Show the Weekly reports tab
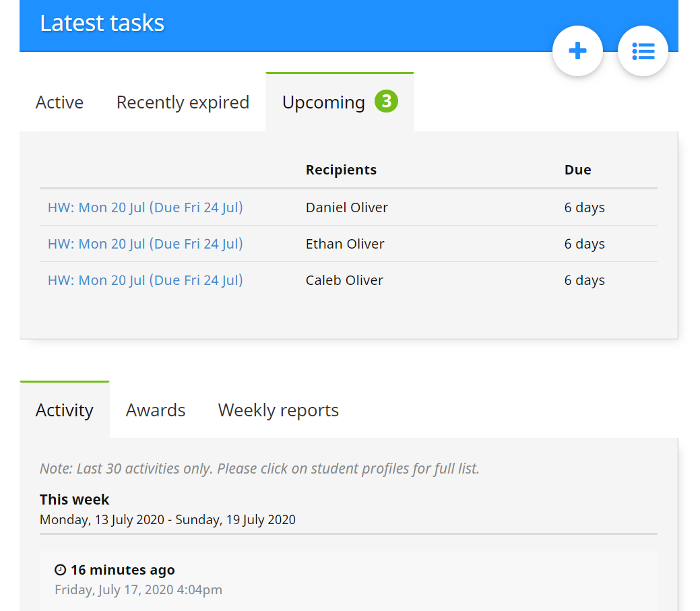700x611 pixels. 278,410
